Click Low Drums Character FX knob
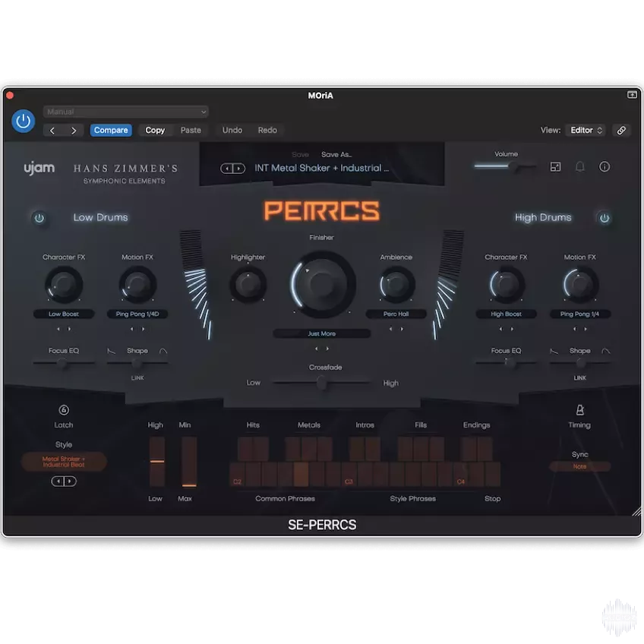Viewport: 644px width, 644px height. click(x=64, y=284)
